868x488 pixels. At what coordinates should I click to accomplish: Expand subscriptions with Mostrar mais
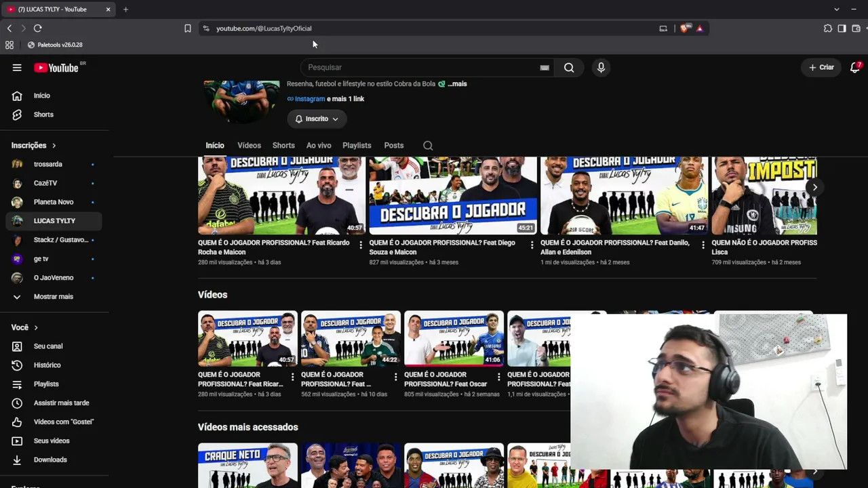click(x=54, y=297)
